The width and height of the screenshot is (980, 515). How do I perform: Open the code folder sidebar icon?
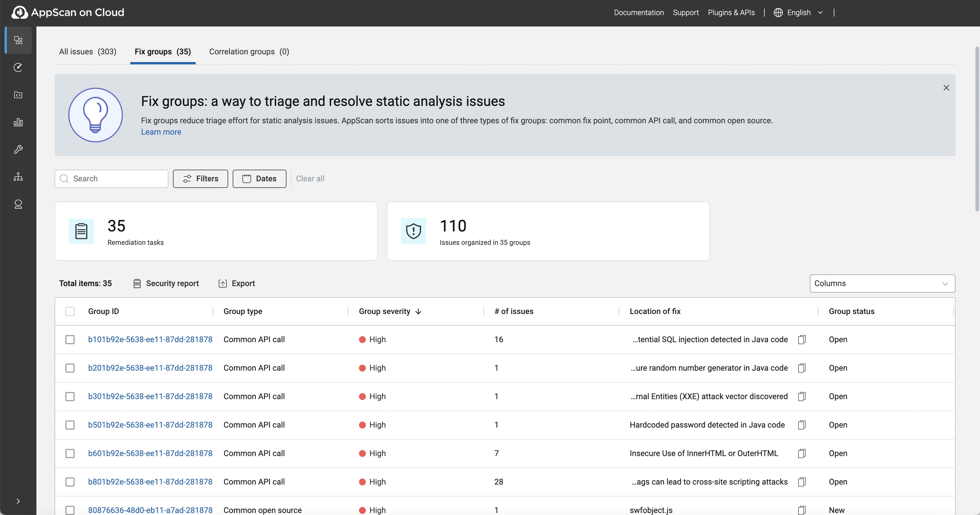click(18, 95)
